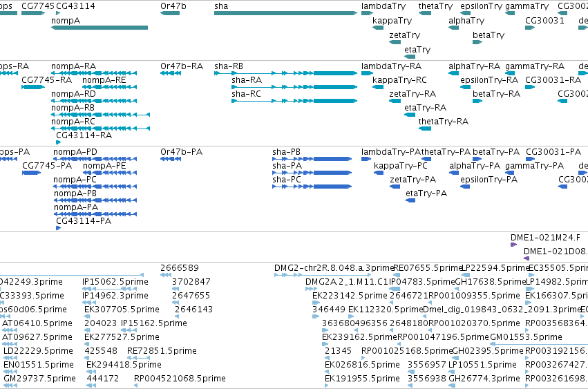
Task: Select the alphaTry-RA transcript
Action: 454,73
